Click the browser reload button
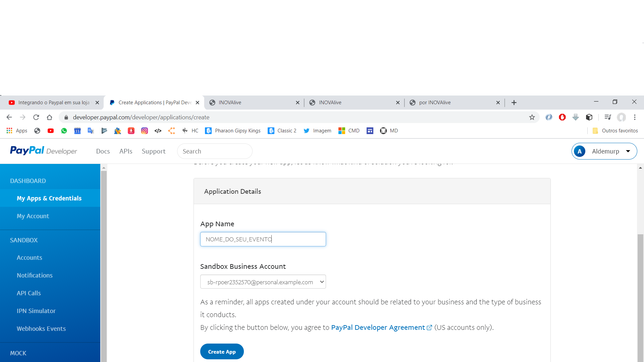 36,117
